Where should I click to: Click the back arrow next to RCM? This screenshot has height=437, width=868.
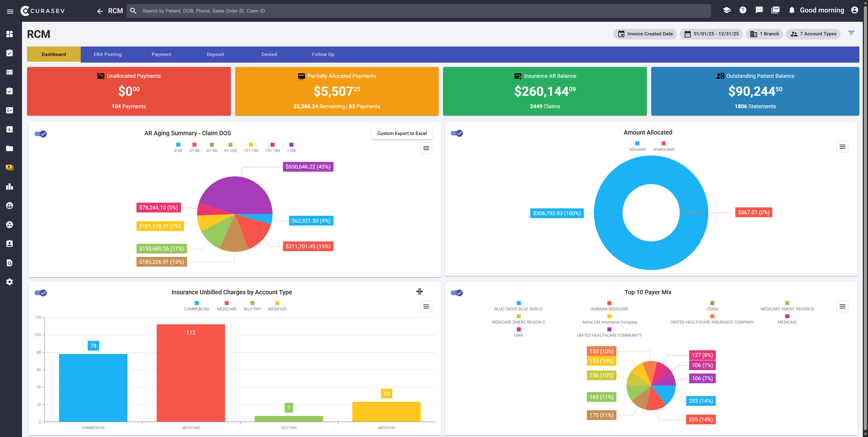(x=100, y=11)
